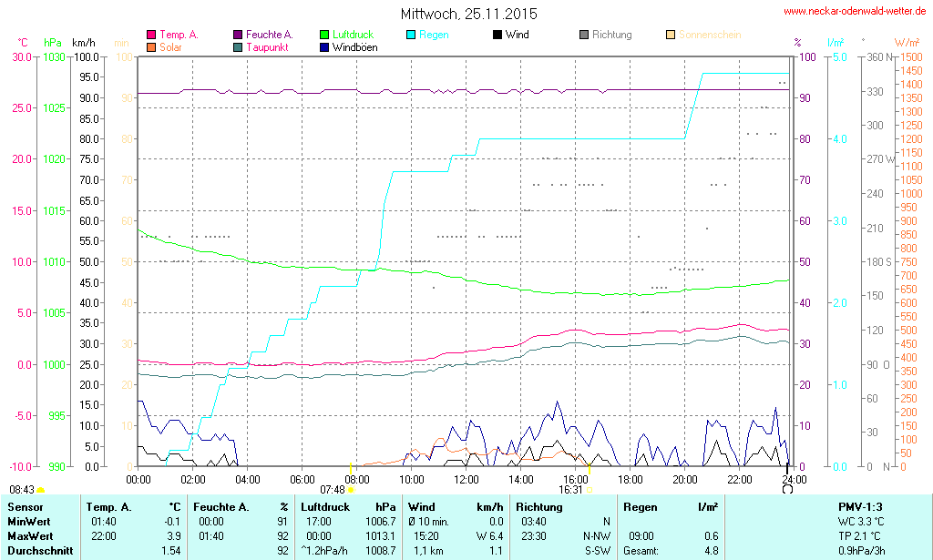Click the moon symbol below 24:00
The image size is (933, 560).
pos(787,489)
